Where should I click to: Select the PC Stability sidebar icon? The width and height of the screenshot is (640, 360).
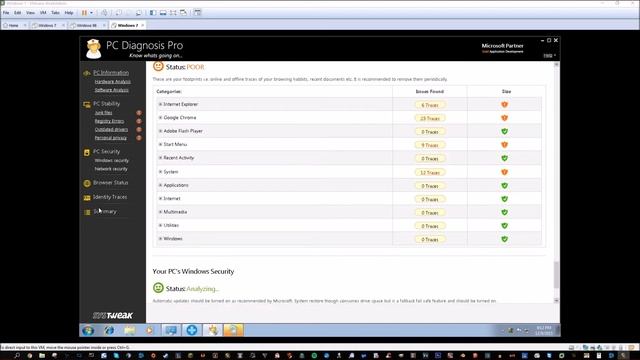pyautogui.click(x=87, y=104)
